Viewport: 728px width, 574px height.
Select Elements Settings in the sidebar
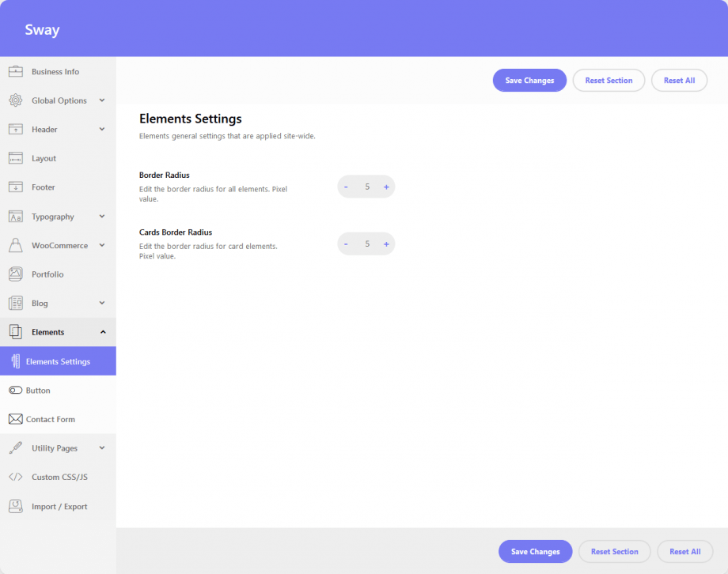click(58, 361)
